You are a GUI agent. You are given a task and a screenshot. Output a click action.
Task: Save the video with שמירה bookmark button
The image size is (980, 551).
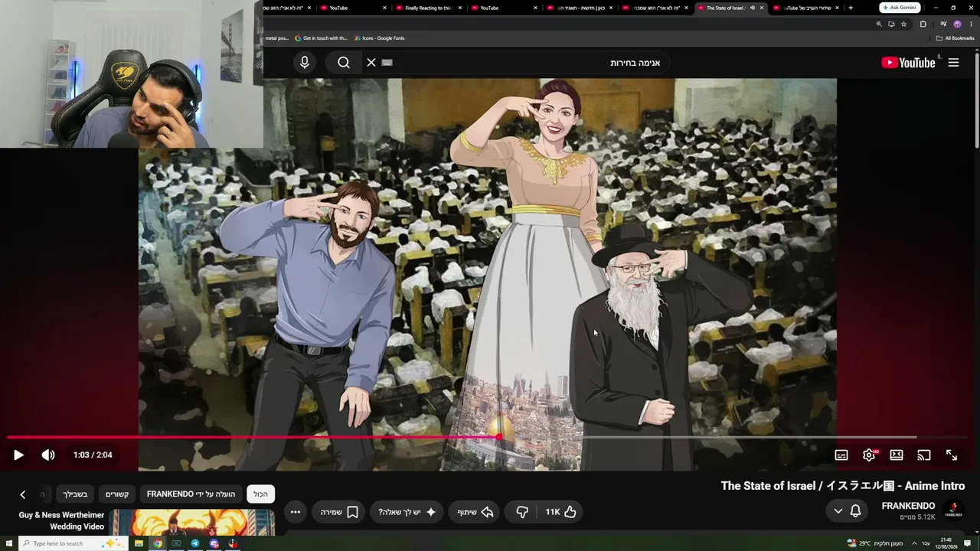click(339, 512)
